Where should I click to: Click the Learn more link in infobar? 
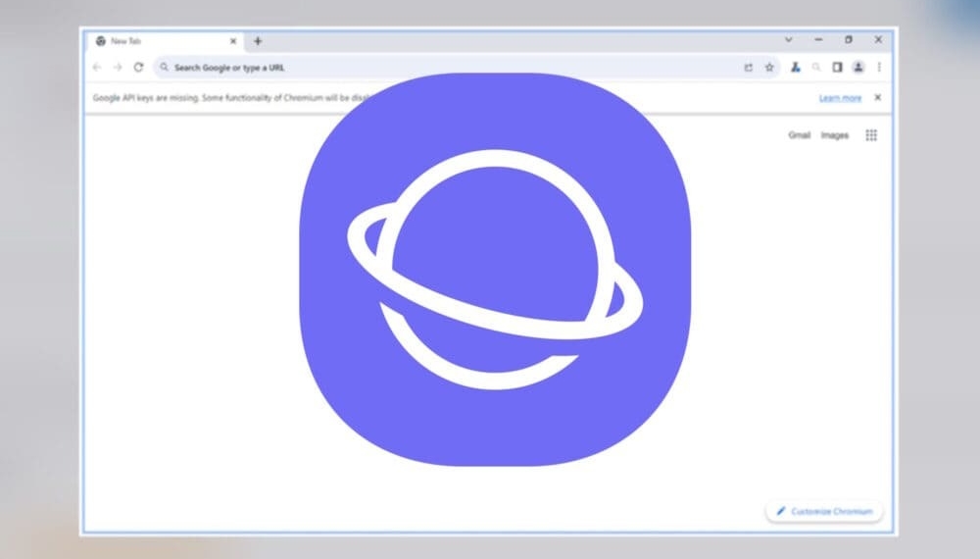pyautogui.click(x=840, y=98)
